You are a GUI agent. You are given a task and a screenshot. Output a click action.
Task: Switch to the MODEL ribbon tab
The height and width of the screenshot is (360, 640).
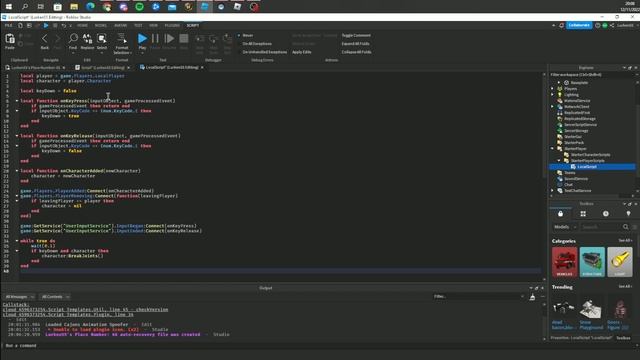(x=101, y=25)
